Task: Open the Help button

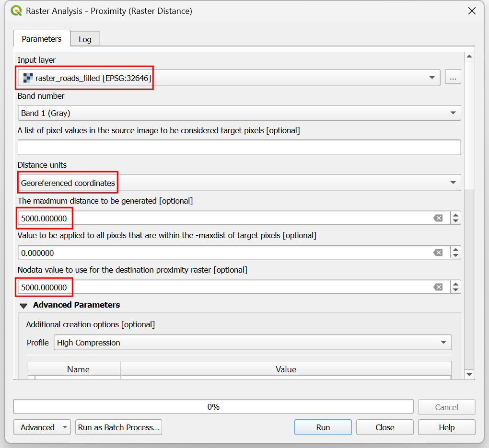Action: 446,427
